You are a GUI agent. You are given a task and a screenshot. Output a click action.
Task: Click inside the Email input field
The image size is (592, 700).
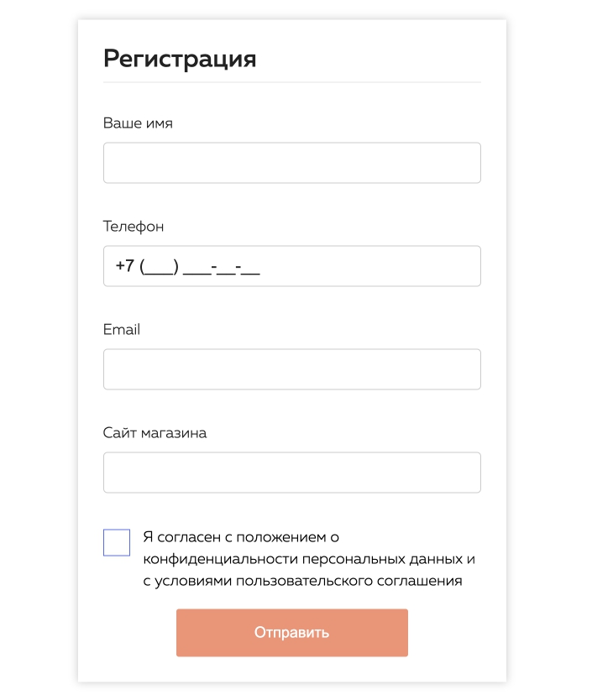click(291, 368)
